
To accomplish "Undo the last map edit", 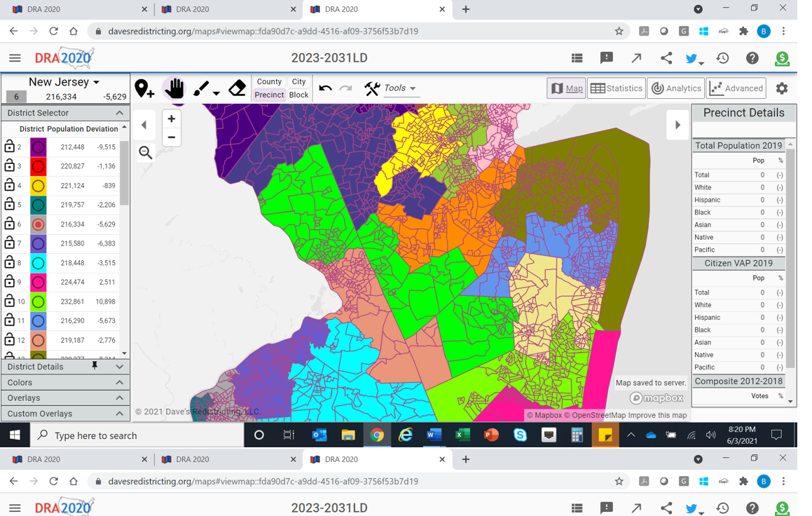I will coord(325,88).
